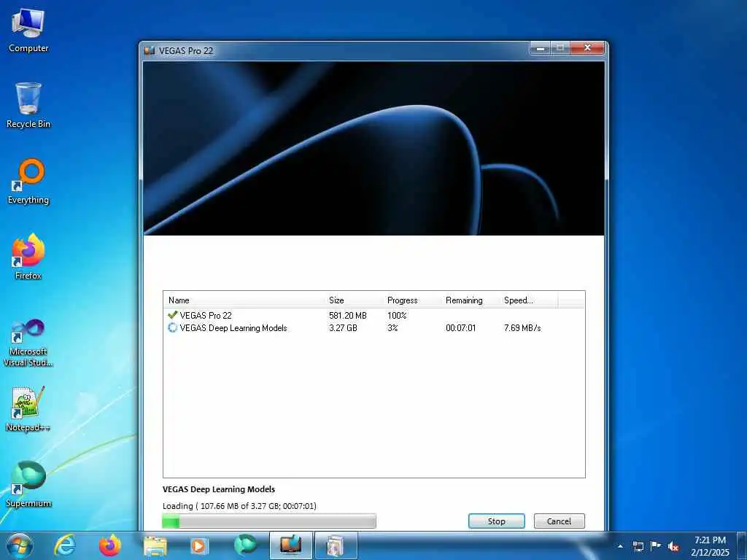Click the 100% progress value
This screenshot has height=560, width=747.
(397, 315)
